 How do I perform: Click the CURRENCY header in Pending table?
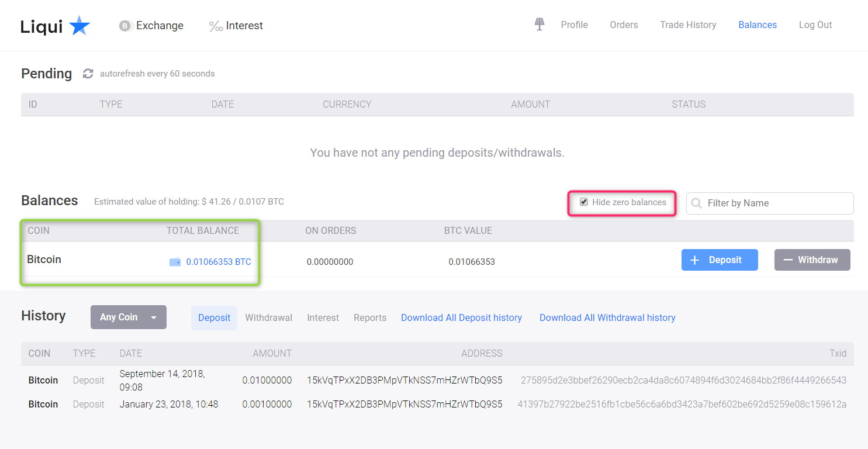click(347, 104)
